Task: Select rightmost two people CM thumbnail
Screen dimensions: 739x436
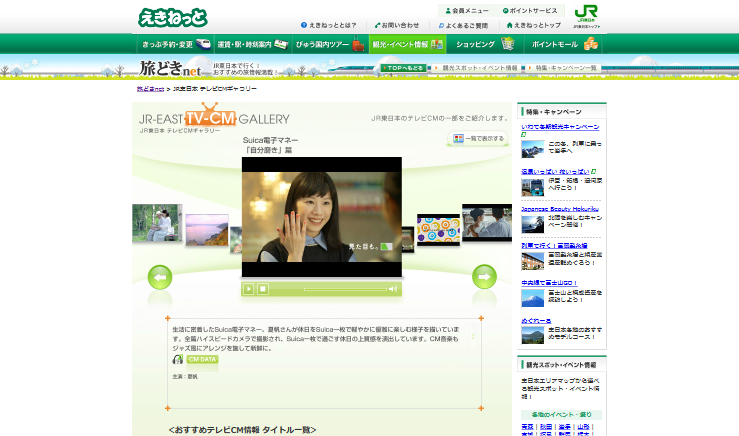Action: point(487,223)
